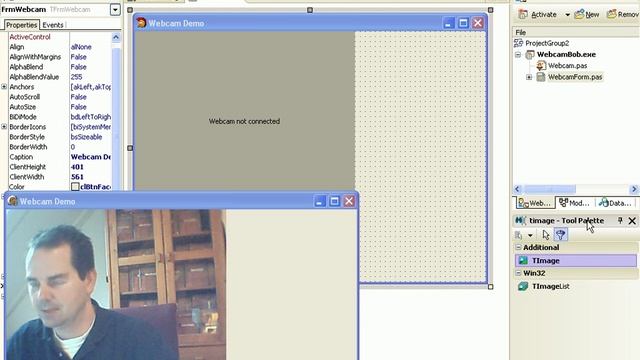The width and height of the screenshot is (640, 360).
Task: Click the Webcam.pas unit icon
Action: [x=541, y=65]
